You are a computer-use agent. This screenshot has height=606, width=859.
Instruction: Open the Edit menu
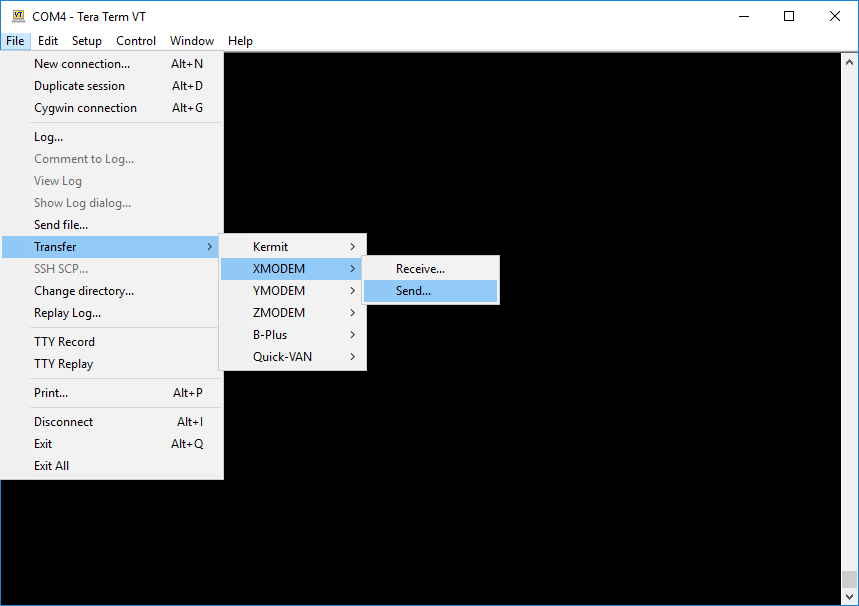48,41
